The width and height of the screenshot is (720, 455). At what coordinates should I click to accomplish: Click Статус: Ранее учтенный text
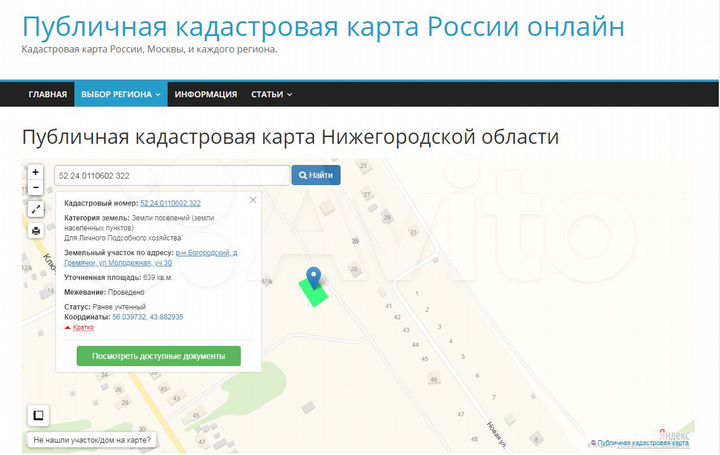point(105,307)
